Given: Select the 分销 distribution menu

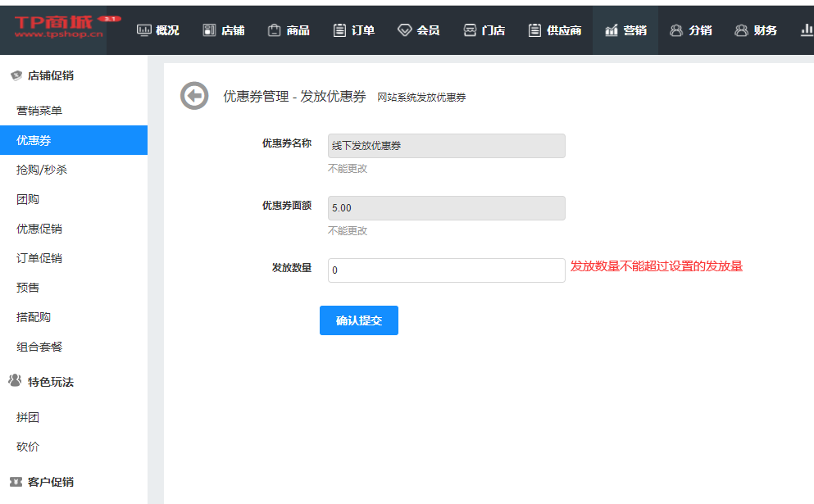Looking at the screenshot, I should coord(690,30).
